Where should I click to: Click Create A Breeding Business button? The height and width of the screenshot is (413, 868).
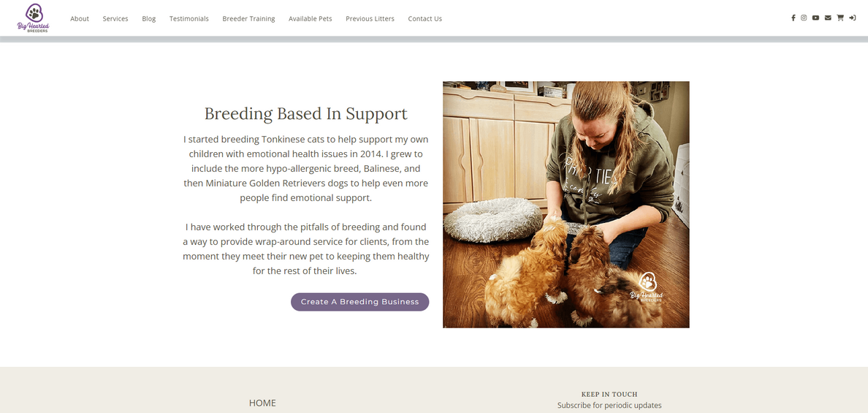pos(359,302)
